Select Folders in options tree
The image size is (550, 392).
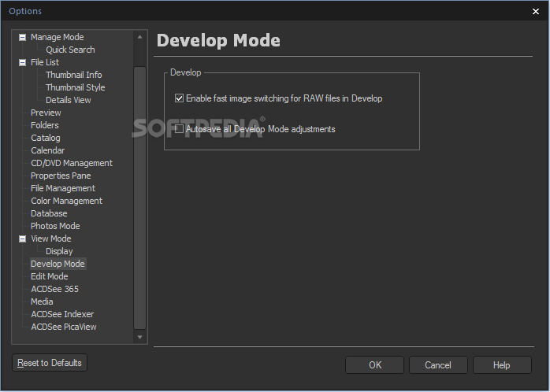45,125
